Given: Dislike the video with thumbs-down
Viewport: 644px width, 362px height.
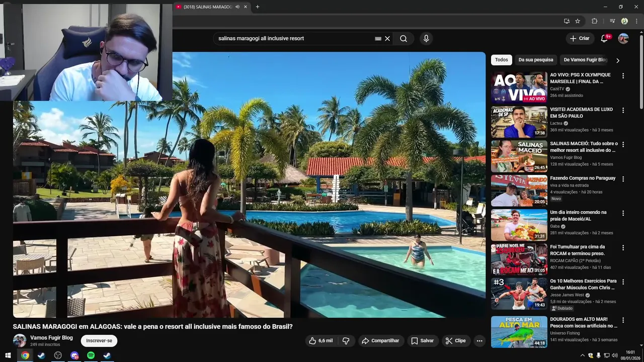Looking at the screenshot, I should pos(346,341).
